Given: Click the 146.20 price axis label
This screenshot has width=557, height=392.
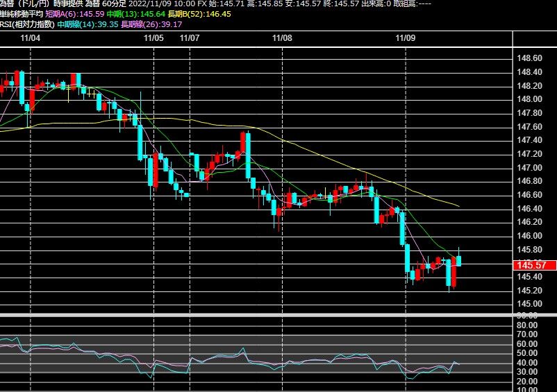Looking at the screenshot, I should [x=529, y=222].
